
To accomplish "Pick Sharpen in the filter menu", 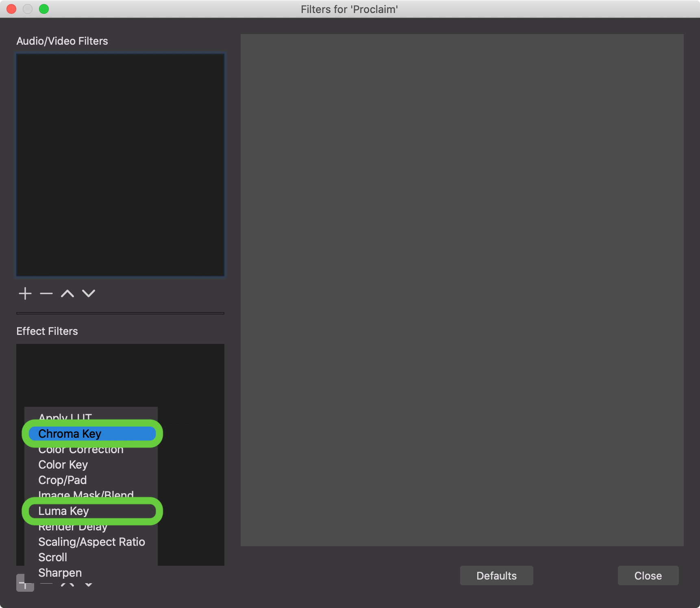I will click(60, 573).
